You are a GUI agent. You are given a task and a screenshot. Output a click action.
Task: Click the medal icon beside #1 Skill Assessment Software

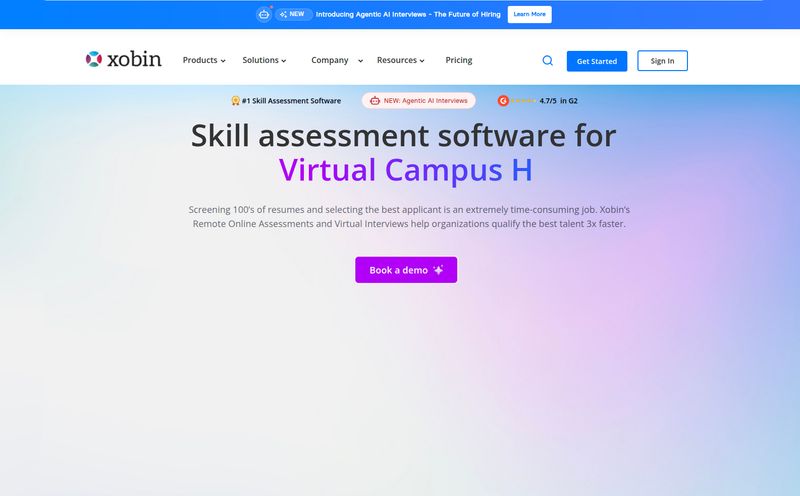tap(235, 101)
